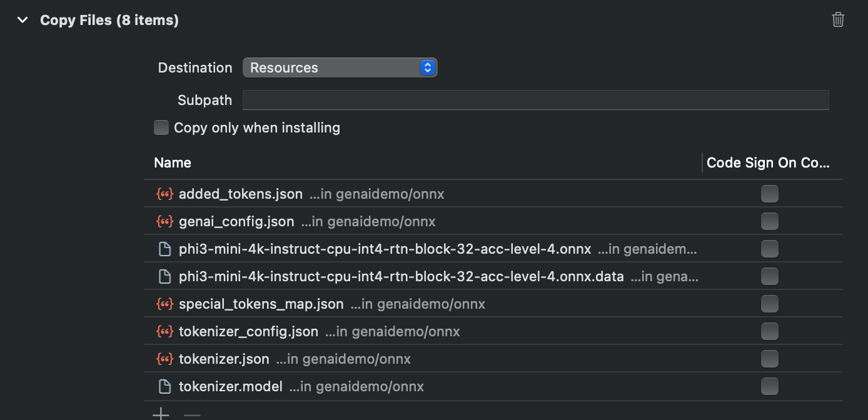Click the added_tokens.json file icon
The image size is (868, 420).
pos(164,194)
